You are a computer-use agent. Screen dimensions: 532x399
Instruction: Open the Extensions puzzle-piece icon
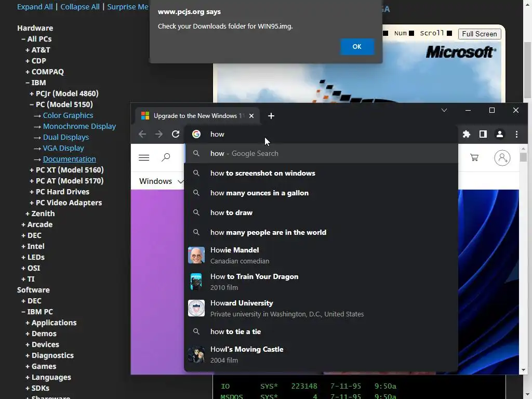click(467, 134)
